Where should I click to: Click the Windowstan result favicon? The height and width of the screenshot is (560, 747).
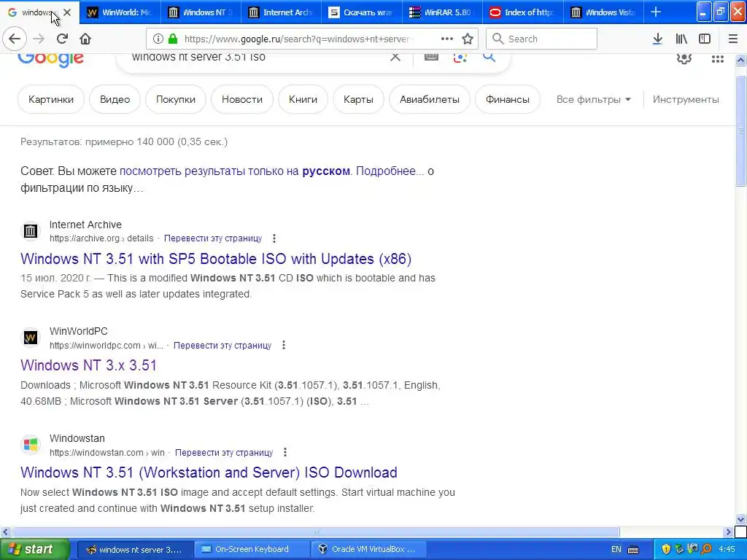tap(31, 445)
